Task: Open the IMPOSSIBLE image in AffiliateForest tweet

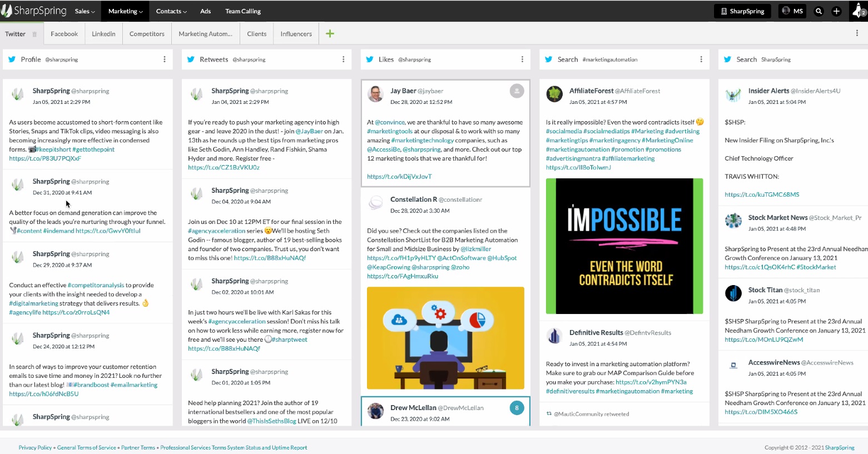Action: point(624,246)
